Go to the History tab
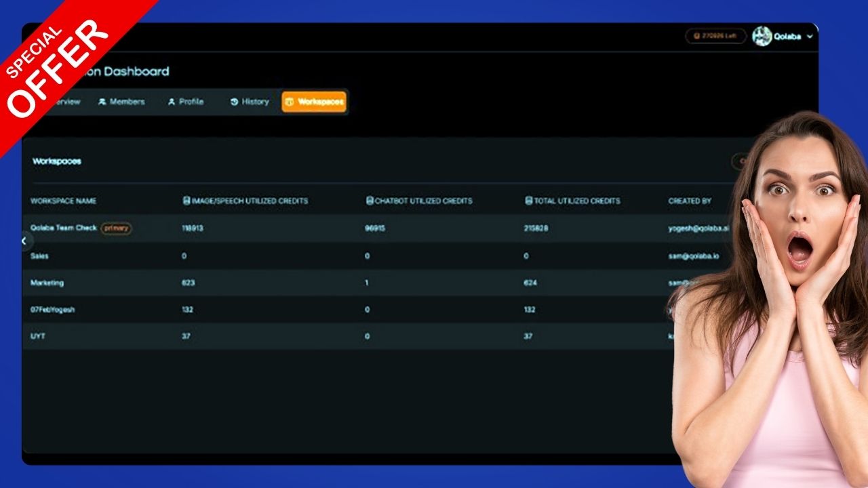The height and width of the screenshot is (488, 868). pyautogui.click(x=250, y=102)
